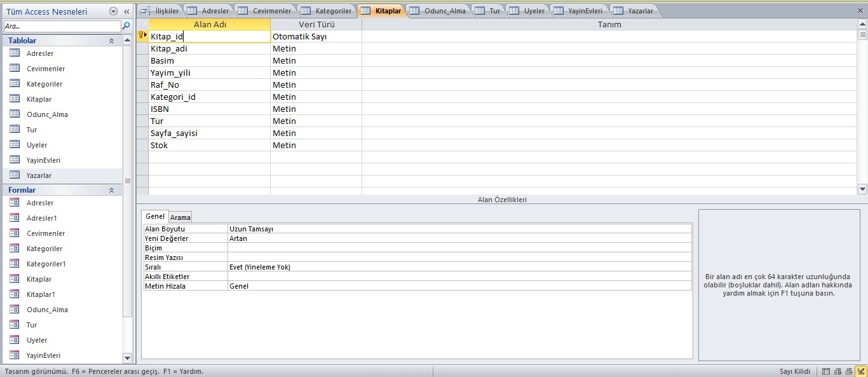Click the magnifier icon in navigation search
Viewport: 868px width, 377px height.
click(x=126, y=26)
